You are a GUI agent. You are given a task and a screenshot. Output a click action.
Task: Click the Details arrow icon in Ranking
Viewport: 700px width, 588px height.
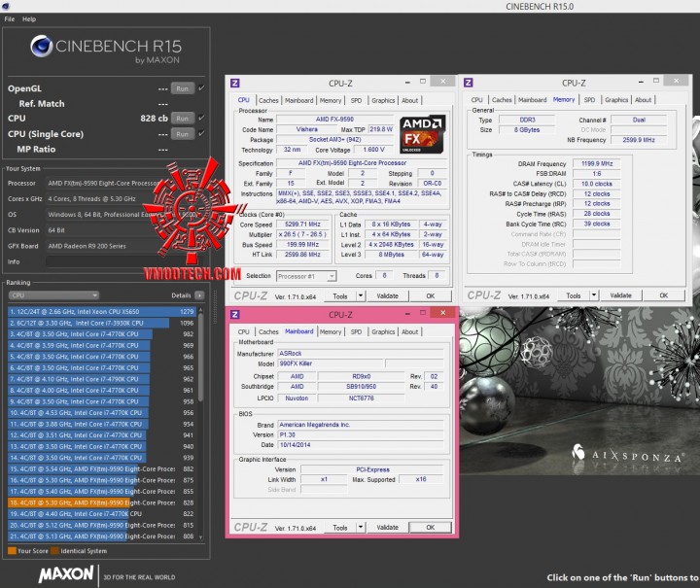pyautogui.click(x=199, y=295)
